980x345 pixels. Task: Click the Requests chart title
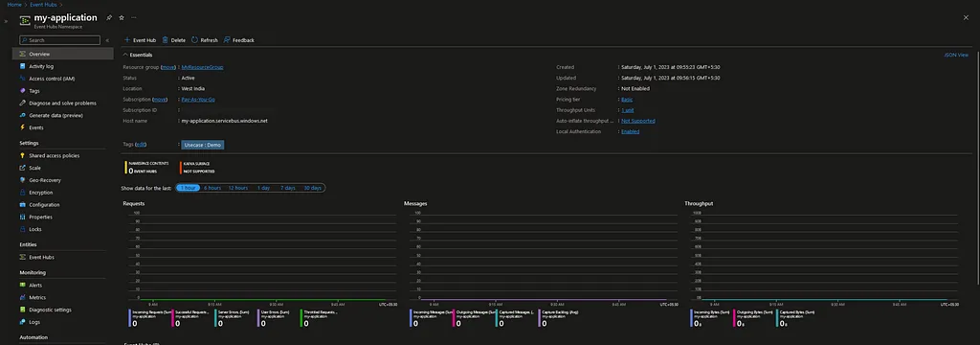[134, 204]
